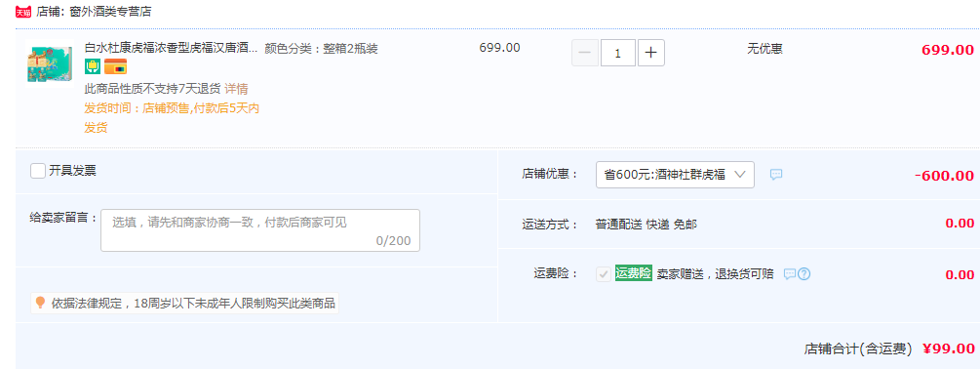Click the orange lightbulb notice icon
980x369 pixels.
pos(41,304)
